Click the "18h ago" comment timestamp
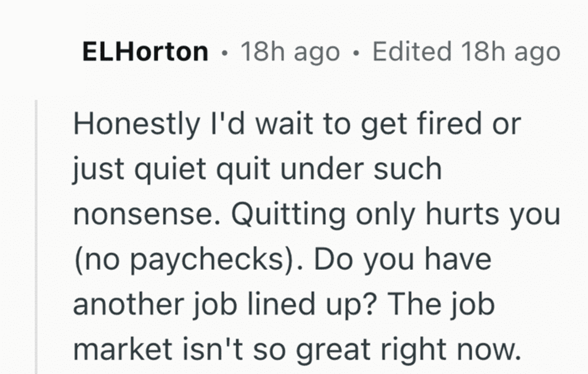The width and height of the screenshot is (588, 374). tap(290, 52)
